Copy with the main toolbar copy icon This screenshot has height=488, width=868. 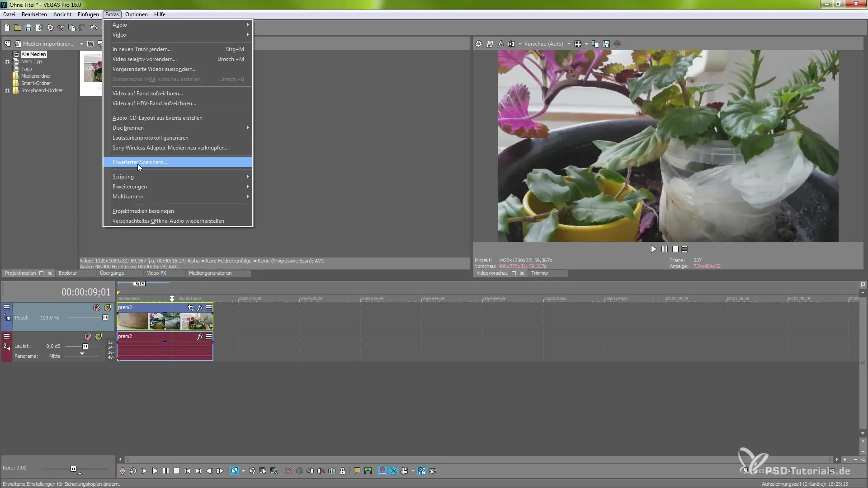(72, 28)
